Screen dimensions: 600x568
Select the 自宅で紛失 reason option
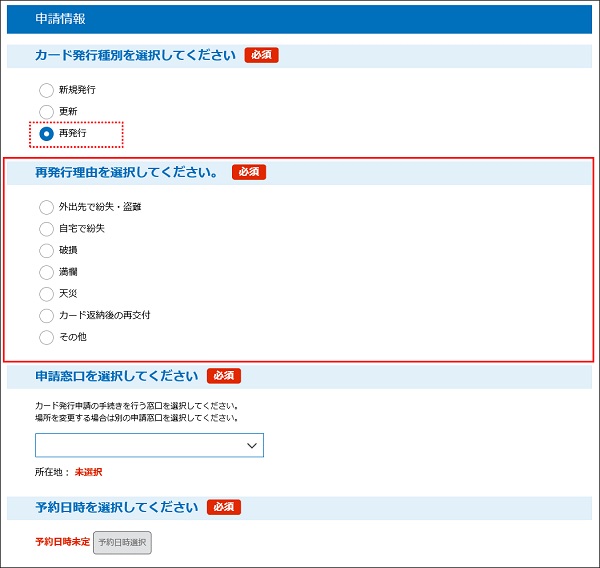pyautogui.click(x=46, y=229)
